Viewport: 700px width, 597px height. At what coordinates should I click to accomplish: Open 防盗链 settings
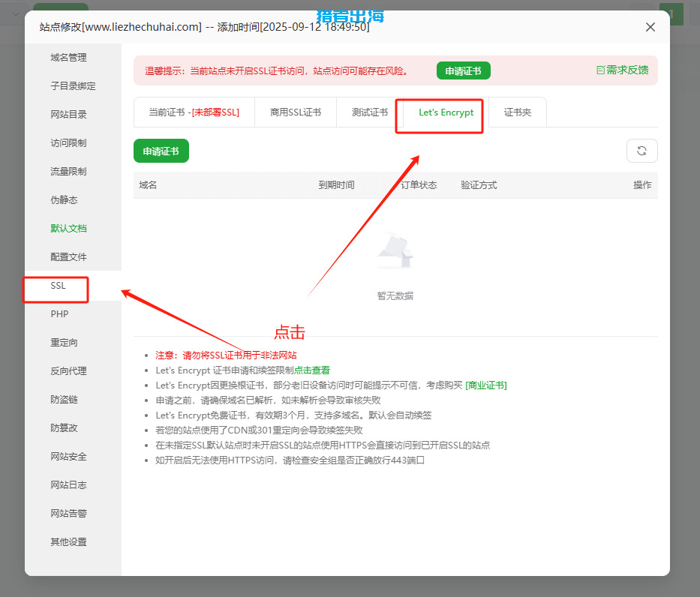click(x=64, y=400)
